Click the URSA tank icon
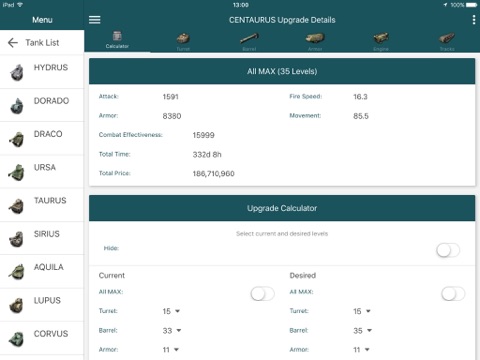 coord(17,172)
